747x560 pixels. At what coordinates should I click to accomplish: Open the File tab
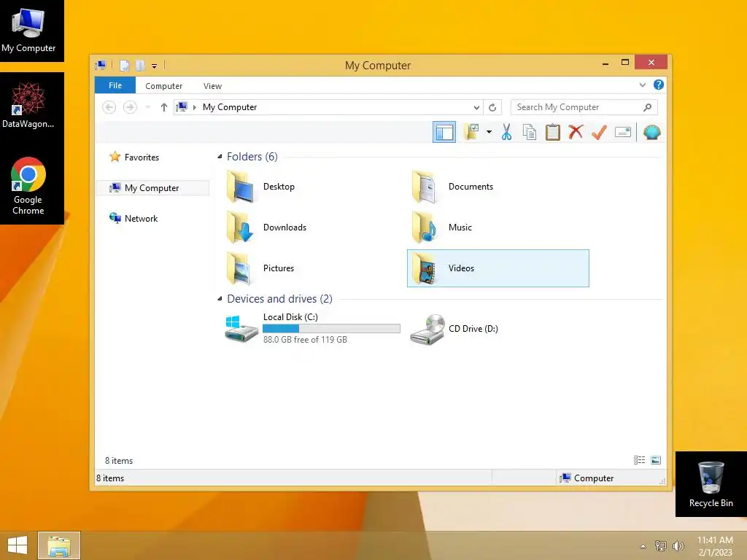tap(115, 85)
